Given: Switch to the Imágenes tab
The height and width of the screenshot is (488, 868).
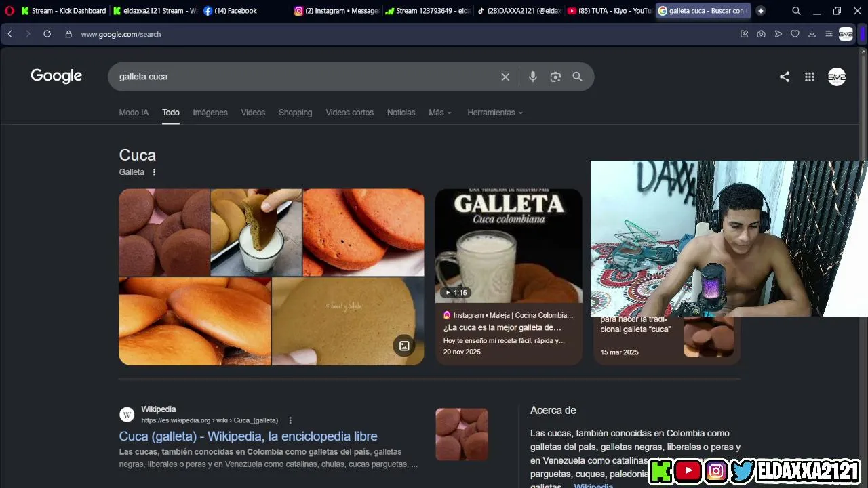Looking at the screenshot, I should [210, 113].
